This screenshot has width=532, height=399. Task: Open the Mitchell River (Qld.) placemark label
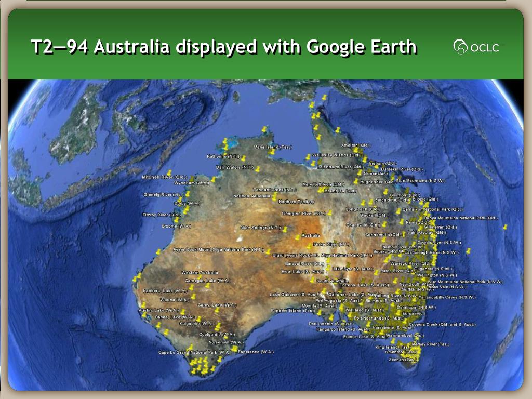164,177
